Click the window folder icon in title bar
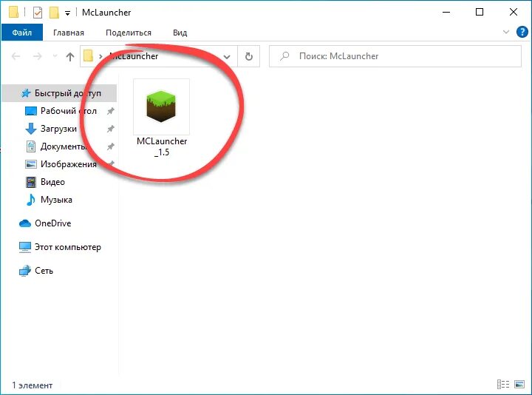 [x=13, y=13]
